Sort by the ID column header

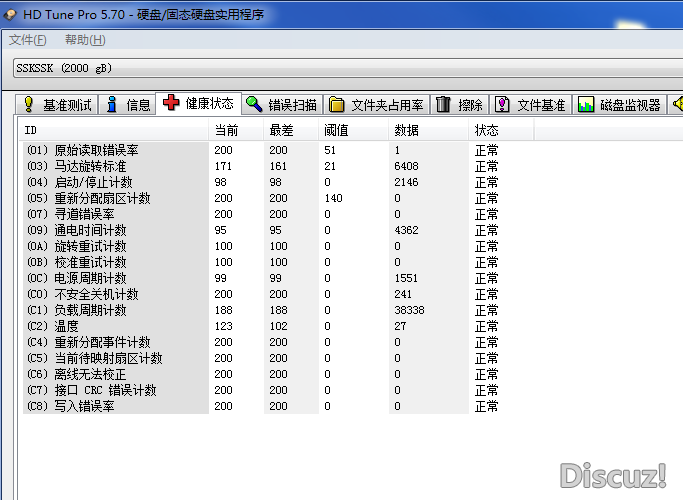coord(114,130)
